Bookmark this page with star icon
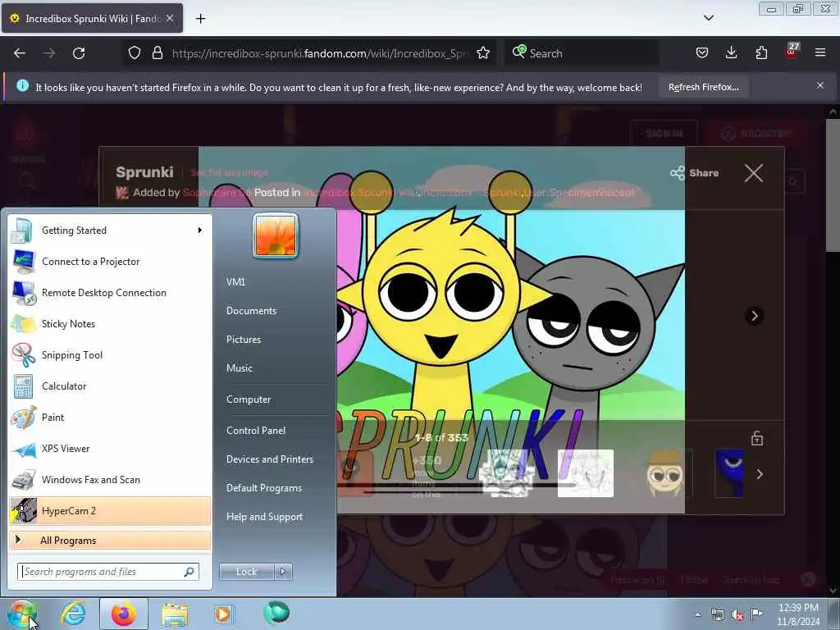840x630 pixels. [x=483, y=52]
